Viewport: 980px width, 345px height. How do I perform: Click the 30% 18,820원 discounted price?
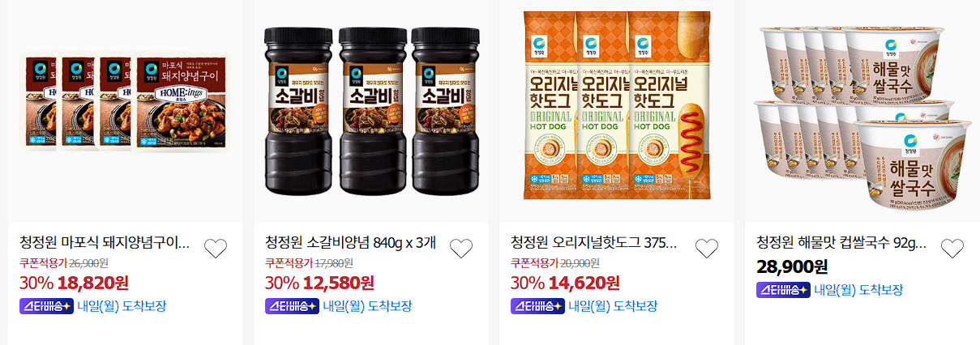pyautogui.click(x=74, y=283)
